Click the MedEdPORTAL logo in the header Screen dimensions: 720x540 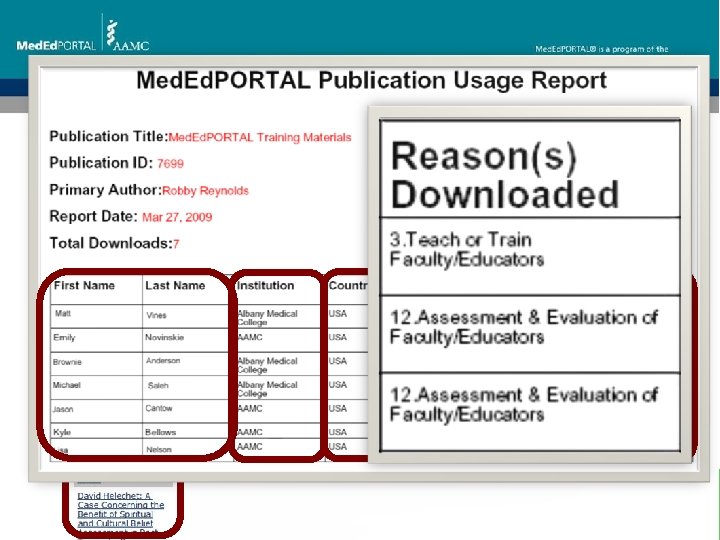click(56, 45)
